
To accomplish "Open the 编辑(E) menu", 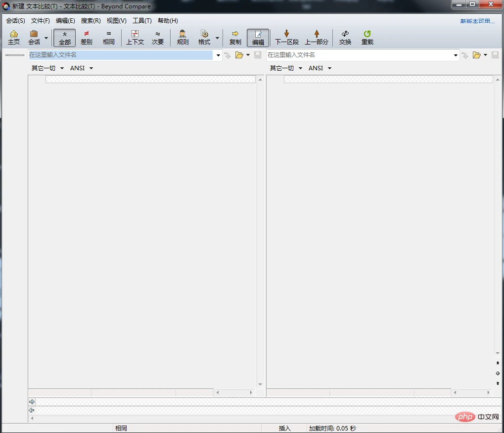I will tap(65, 21).
